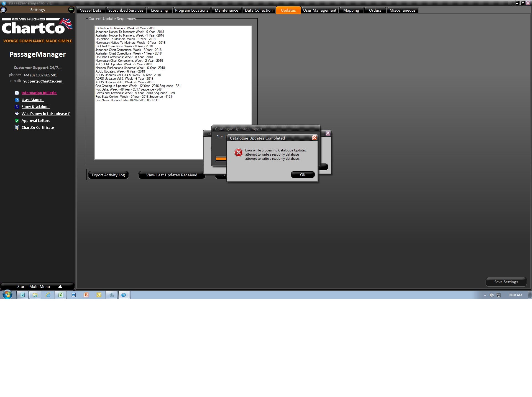Open the Support@ChartCo.com email link
The image size is (532, 397).
tap(43, 81)
